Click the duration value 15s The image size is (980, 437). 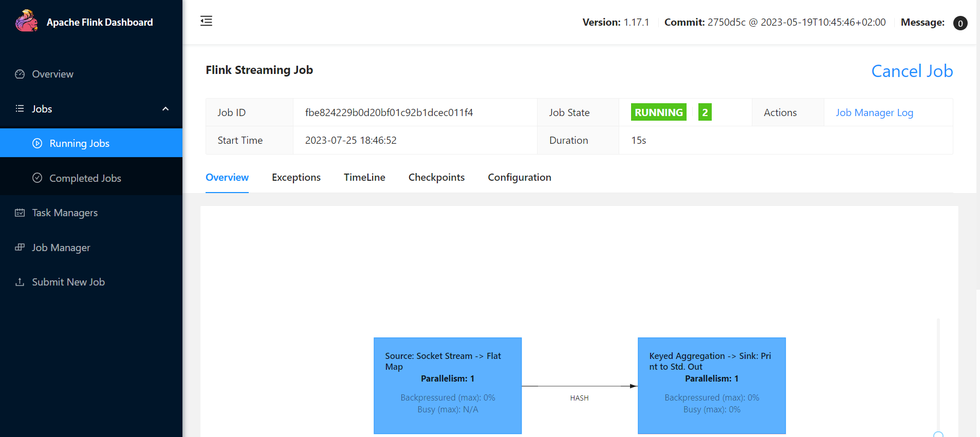(638, 140)
